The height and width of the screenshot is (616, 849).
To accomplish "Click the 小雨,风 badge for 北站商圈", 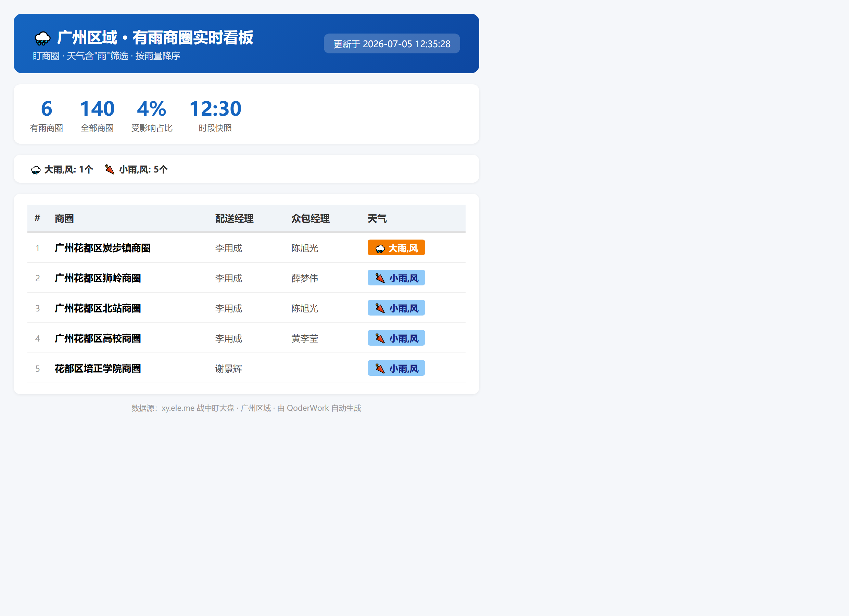I will point(396,308).
